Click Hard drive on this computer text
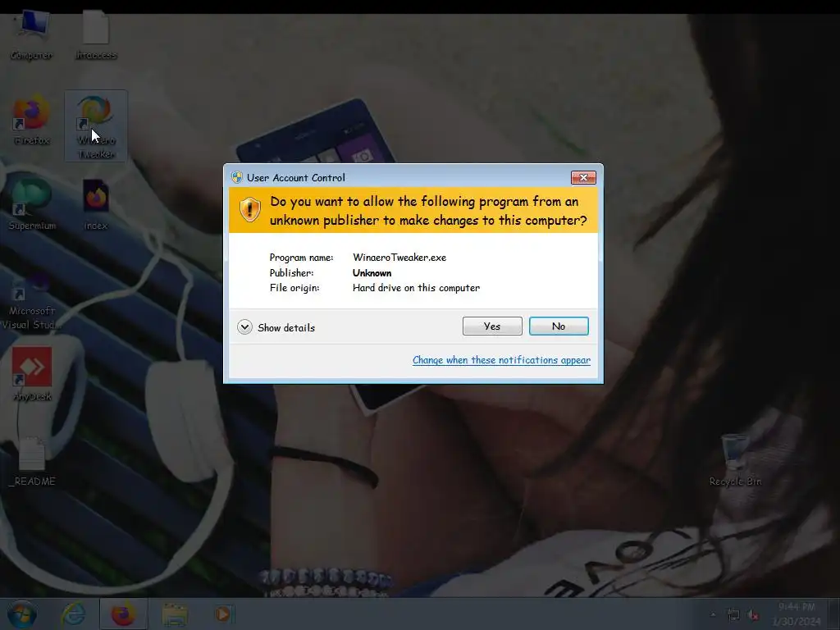840x630 pixels. (416, 288)
